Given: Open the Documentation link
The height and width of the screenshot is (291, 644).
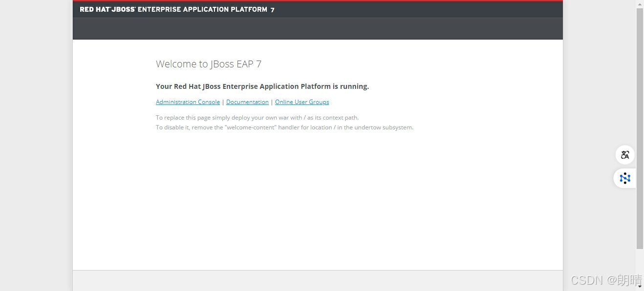Looking at the screenshot, I should [x=247, y=102].
